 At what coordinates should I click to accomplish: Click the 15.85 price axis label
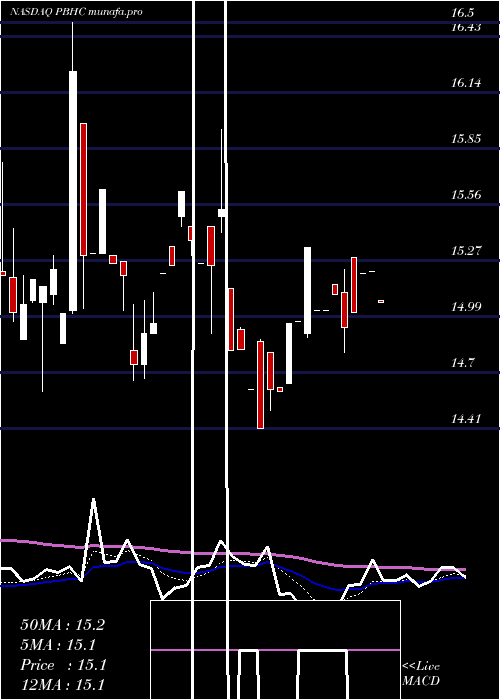tap(466, 138)
